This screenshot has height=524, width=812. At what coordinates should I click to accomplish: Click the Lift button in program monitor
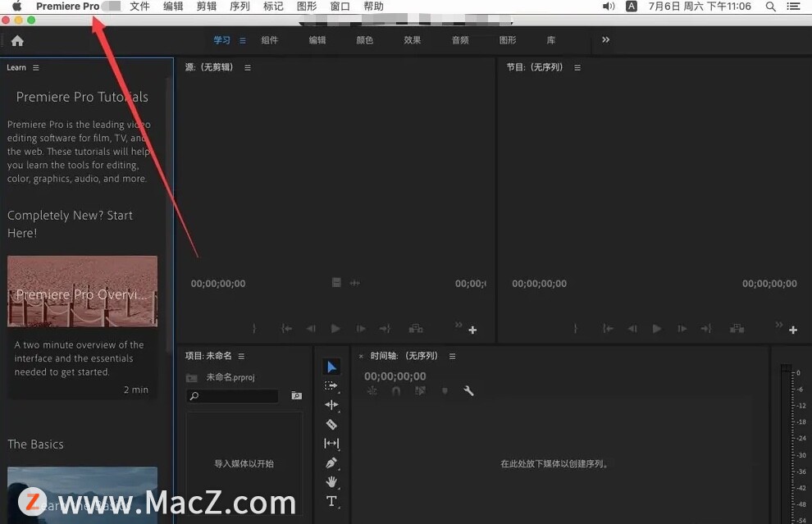point(737,328)
